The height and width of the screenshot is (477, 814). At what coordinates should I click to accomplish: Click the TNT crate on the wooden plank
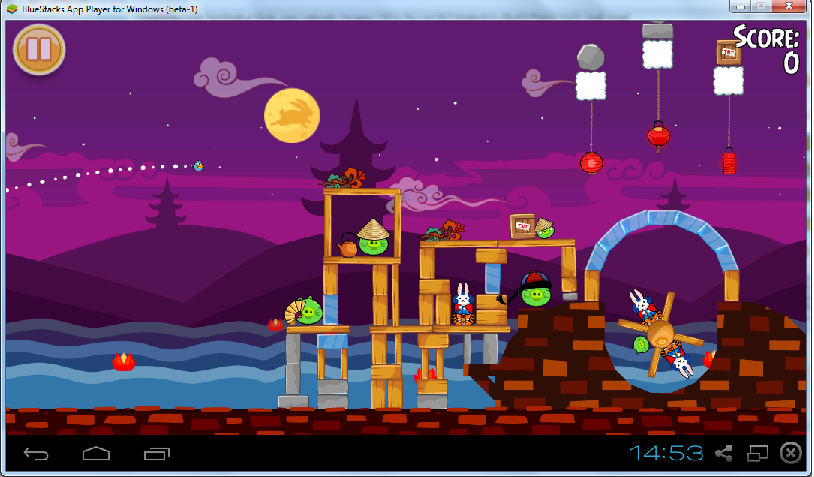click(x=522, y=226)
